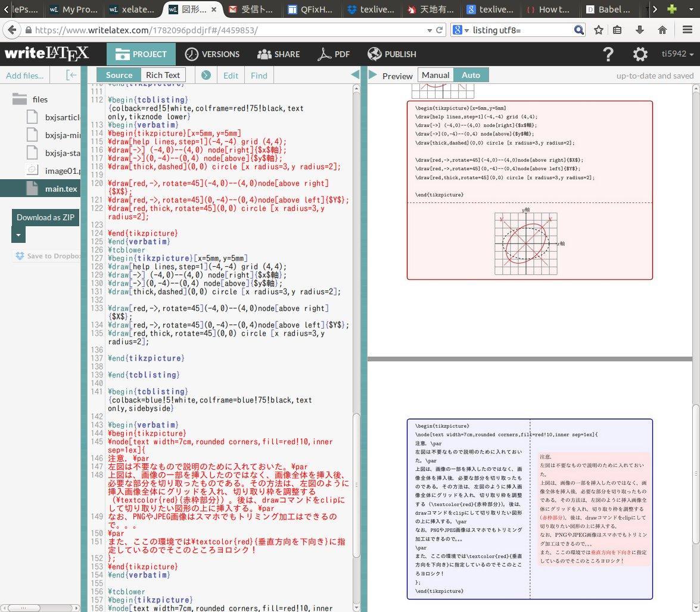Viewport: 700px width, 612px height.
Task: Click the image01 file icon
Action: (32, 170)
